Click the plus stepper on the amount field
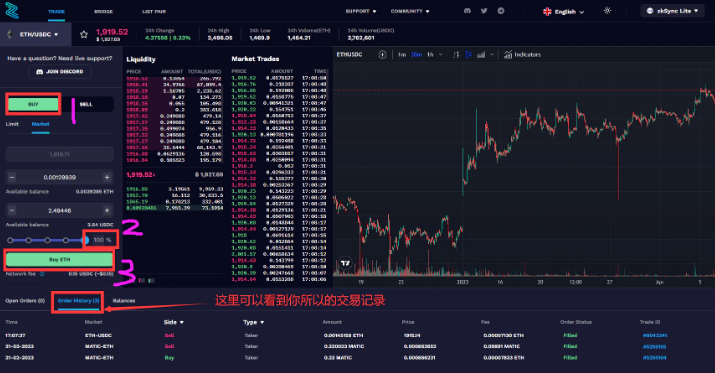This screenshot has width=715, height=373. [107, 177]
